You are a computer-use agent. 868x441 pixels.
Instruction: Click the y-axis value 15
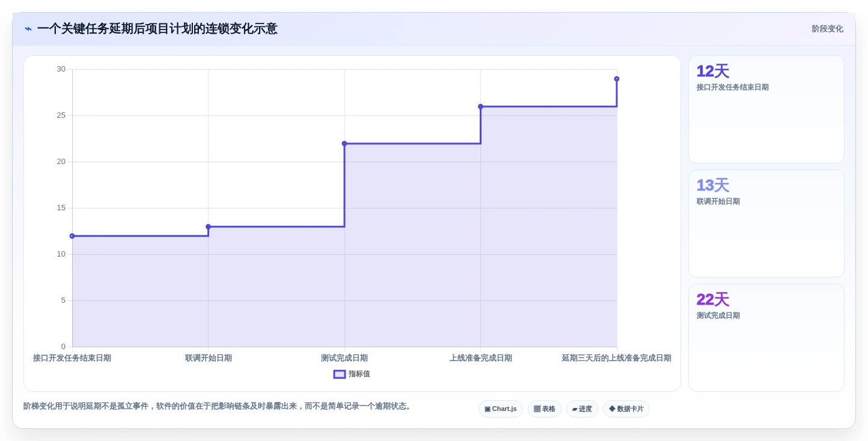coord(61,208)
